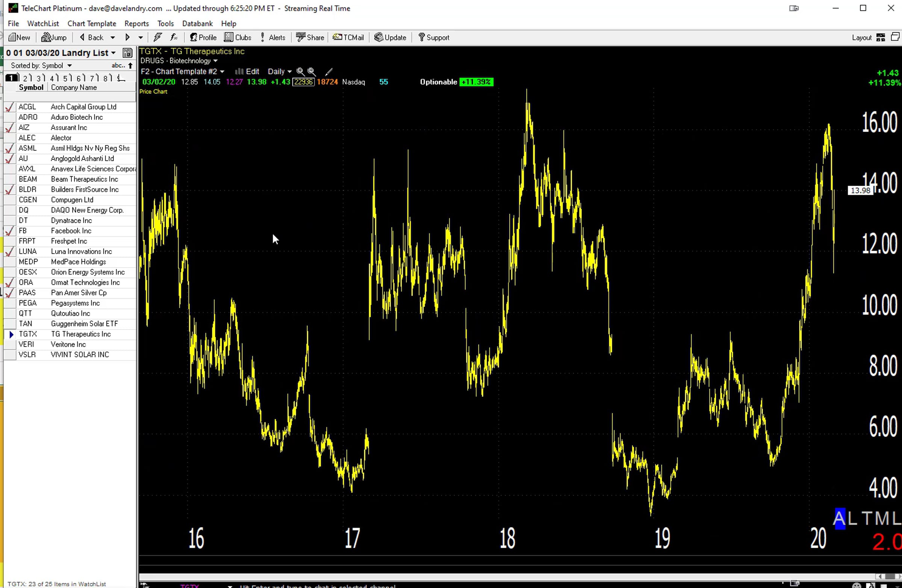Toggle the flag checkbox for BLDR

[10, 189]
